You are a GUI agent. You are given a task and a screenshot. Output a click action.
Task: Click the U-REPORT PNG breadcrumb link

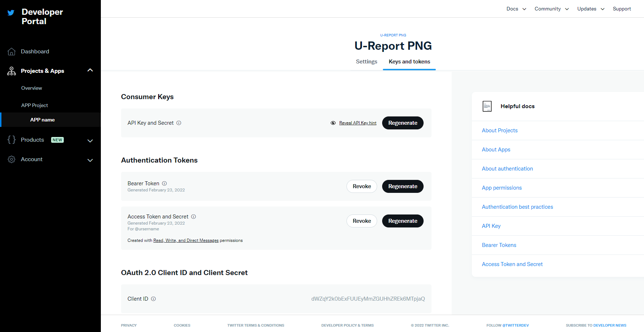[x=393, y=35]
